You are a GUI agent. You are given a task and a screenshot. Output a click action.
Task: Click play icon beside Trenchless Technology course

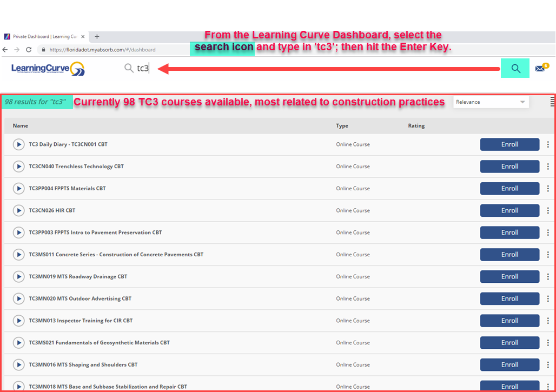(x=19, y=167)
